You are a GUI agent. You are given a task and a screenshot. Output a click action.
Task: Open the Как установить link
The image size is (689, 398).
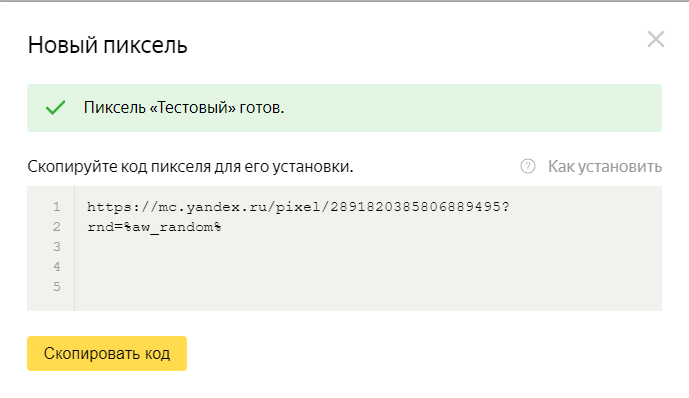pyautogui.click(x=605, y=166)
